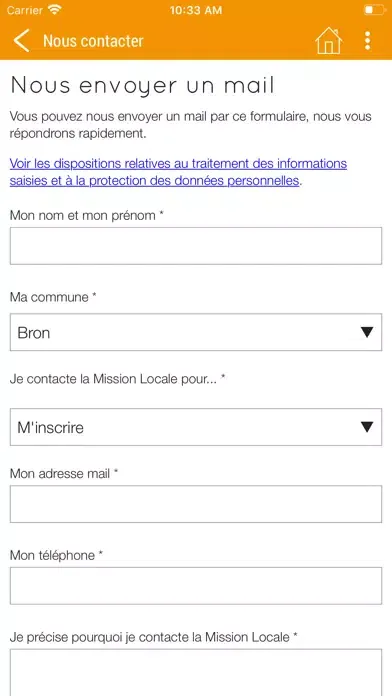Click the arrow of the Bron dropdown

pyautogui.click(x=367, y=332)
